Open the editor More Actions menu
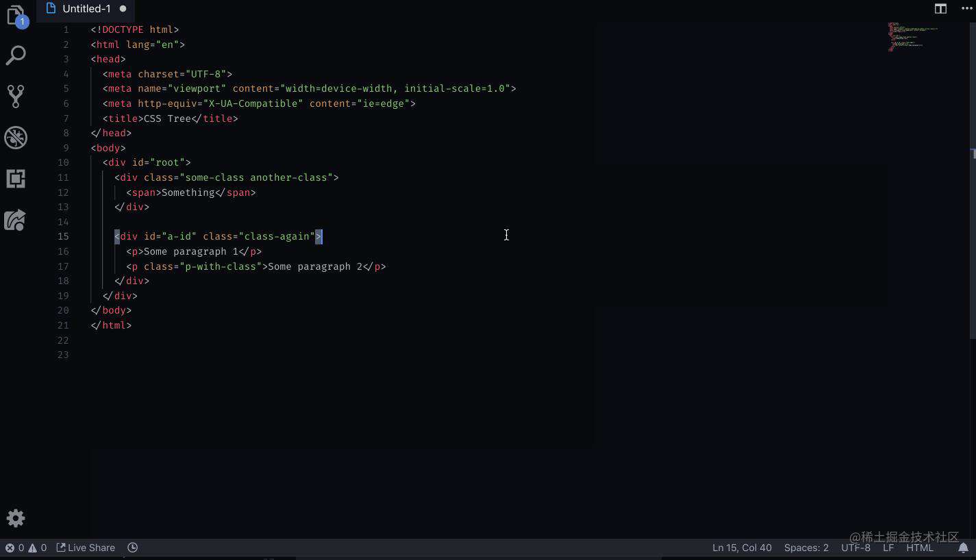The width and height of the screenshot is (976, 560). (x=967, y=9)
